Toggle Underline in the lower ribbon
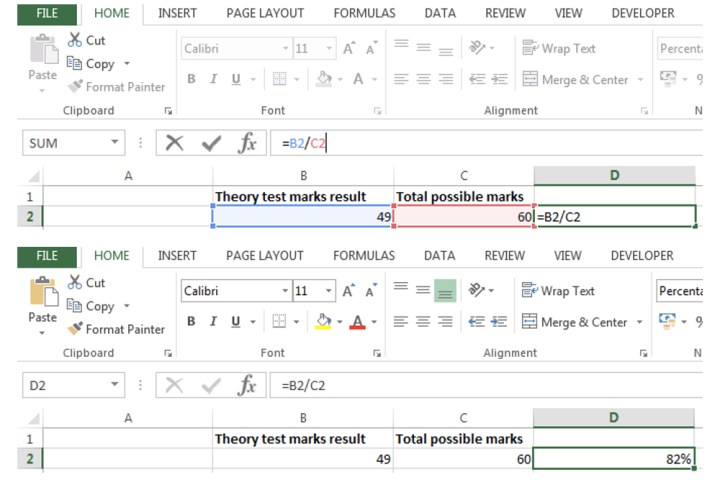720x480 pixels. [237, 322]
